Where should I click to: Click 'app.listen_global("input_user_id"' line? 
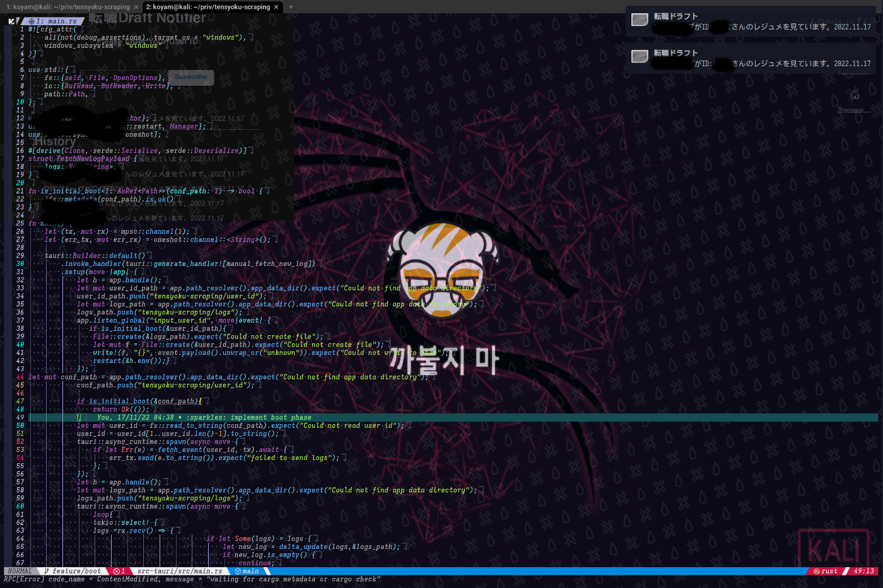173,320
